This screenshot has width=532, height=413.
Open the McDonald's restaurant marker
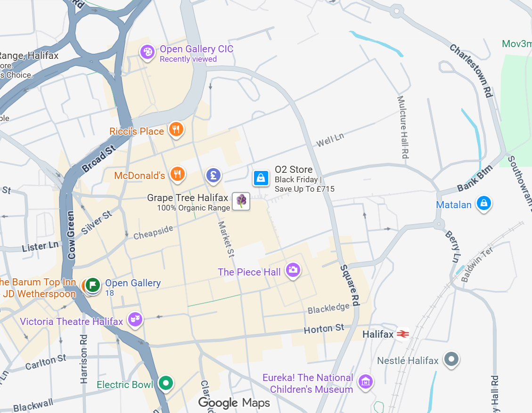[178, 174]
